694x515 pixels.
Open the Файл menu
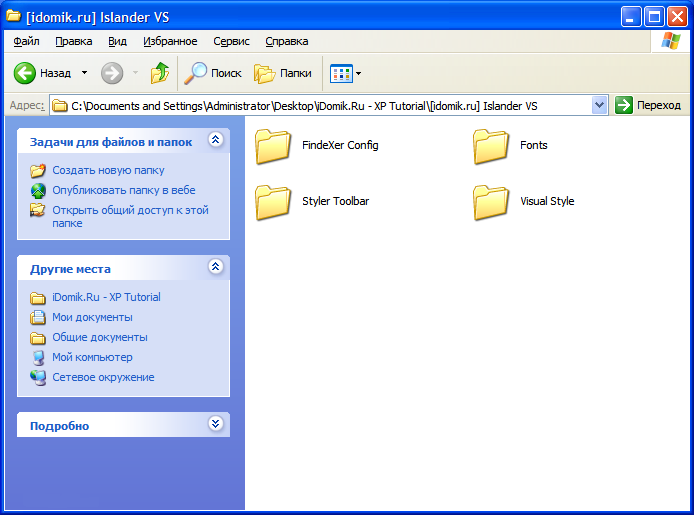pos(26,41)
